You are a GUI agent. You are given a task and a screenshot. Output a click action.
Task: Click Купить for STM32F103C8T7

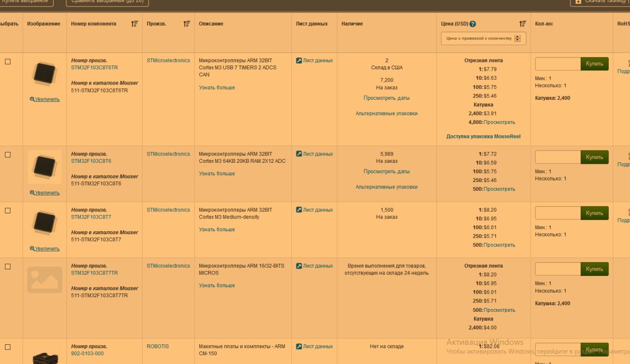(x=595, y=213)
